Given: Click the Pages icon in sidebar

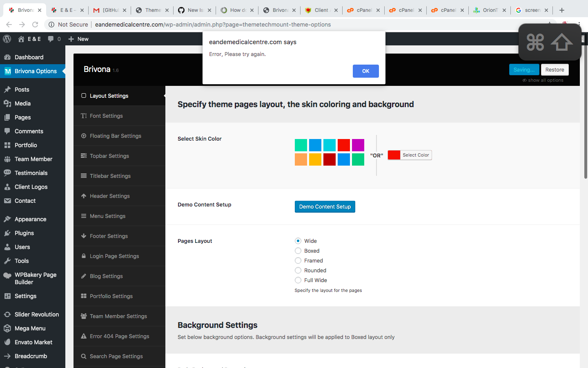Looking at the screenshot, I should (7, 117).
